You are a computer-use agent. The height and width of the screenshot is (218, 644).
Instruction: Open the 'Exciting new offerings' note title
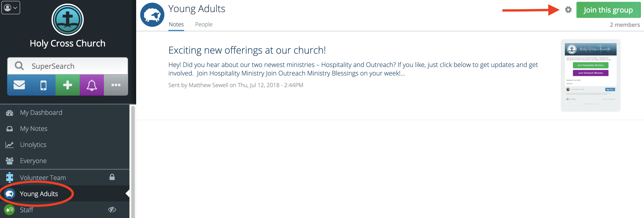coord(247,50)
